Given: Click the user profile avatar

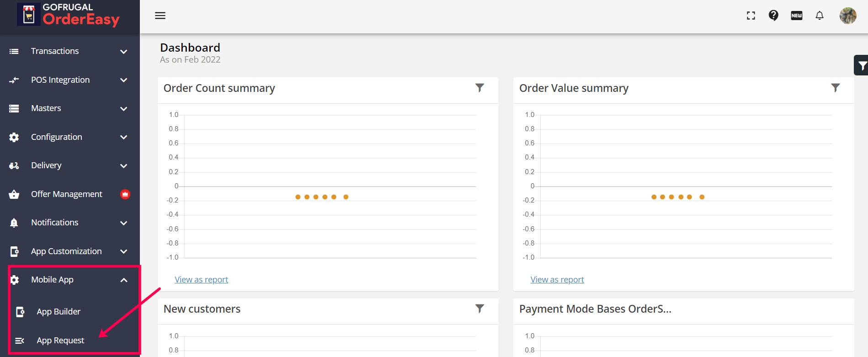Looking at the screenshot, I should 848,16.
